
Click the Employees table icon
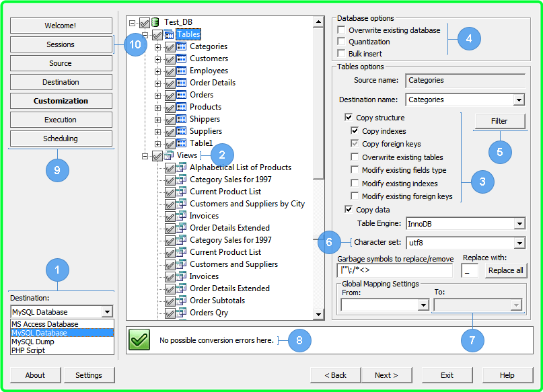pyautogui.click(x=181, y=71)
